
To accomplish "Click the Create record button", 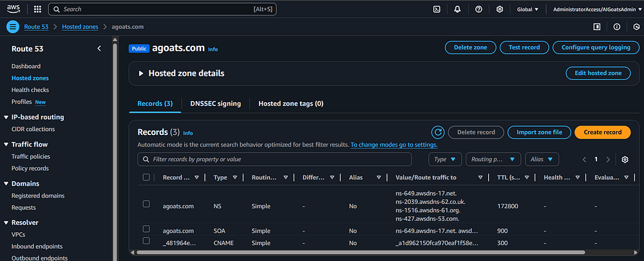I will [602, 132].
